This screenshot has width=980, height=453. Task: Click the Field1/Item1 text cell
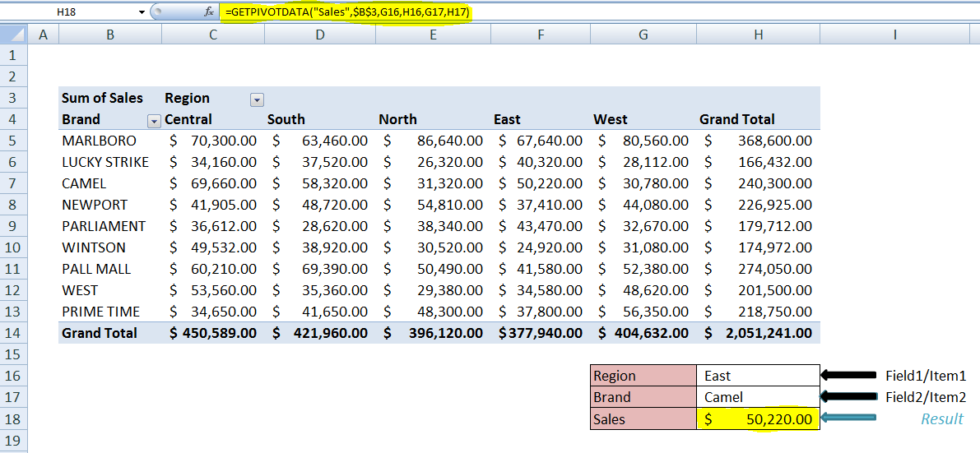[926, 377]
